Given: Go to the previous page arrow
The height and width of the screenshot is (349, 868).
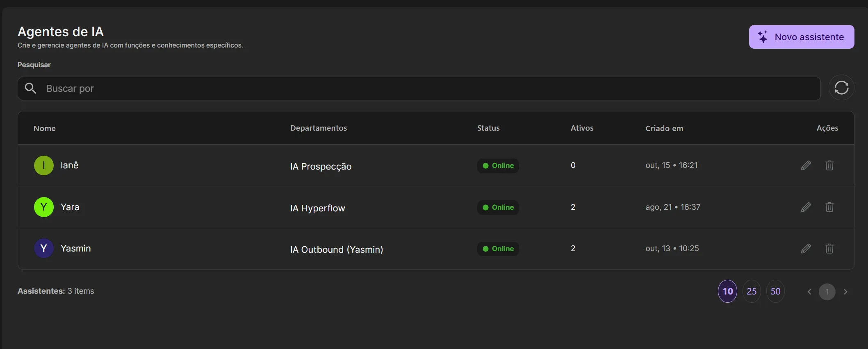Looking at the screenshot, I should click(x=809, y=292).
